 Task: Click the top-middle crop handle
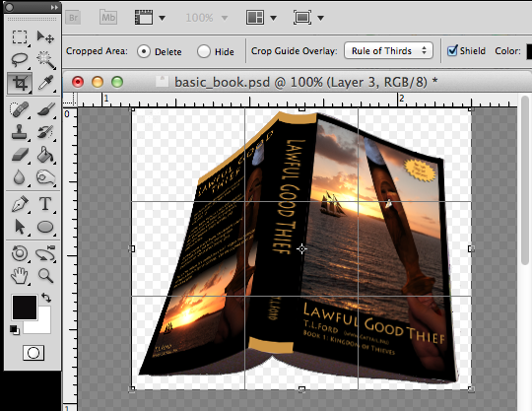(x=301, y=109)
